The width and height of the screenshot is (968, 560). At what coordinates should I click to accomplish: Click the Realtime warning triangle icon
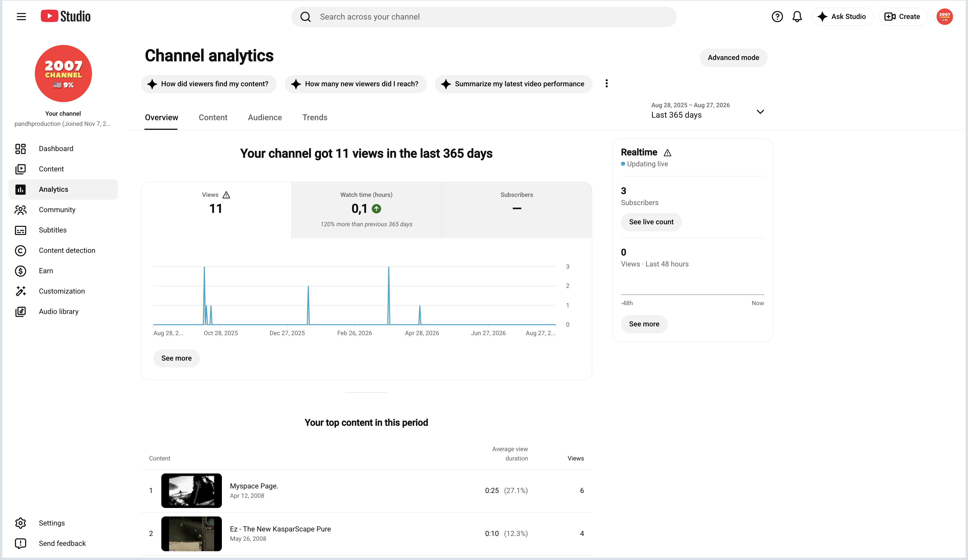point(668,153)
